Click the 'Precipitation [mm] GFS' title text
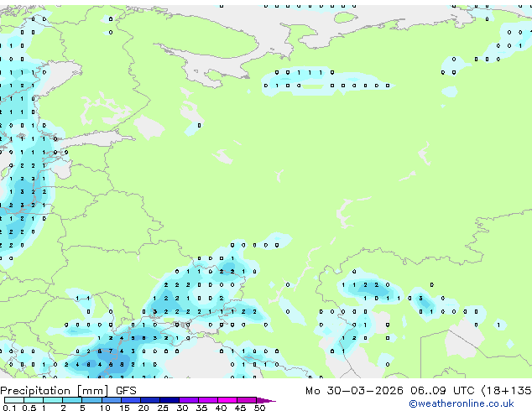The height and width of the screenshot is (411, 532). pyautogui.click(x=68, y=391)
